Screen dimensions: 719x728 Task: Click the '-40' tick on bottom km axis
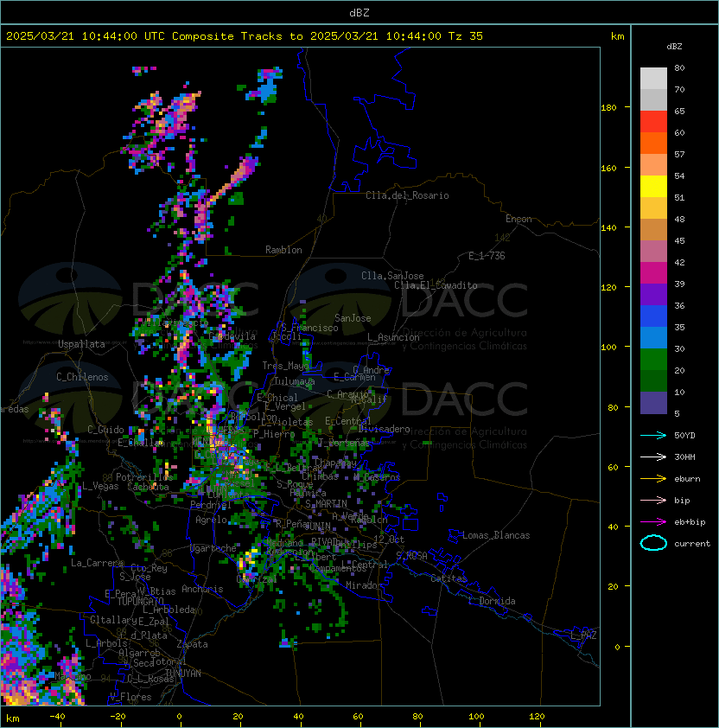[x=57, y=717]
